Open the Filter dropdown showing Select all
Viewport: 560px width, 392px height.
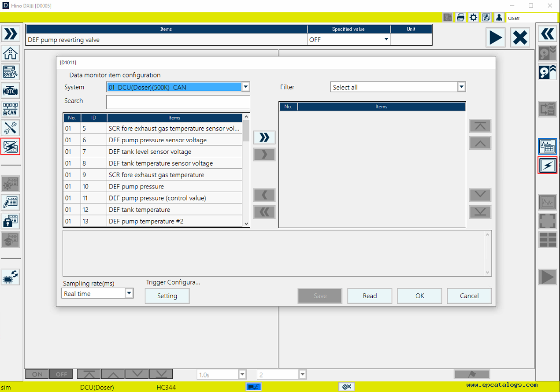coord(461,87)
